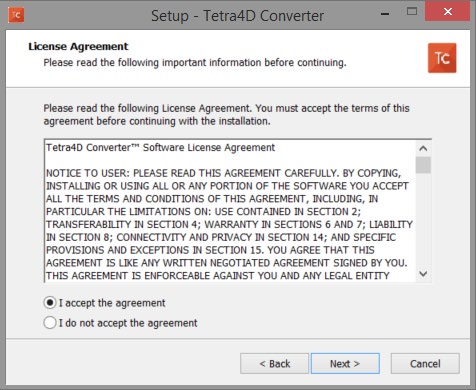Click the 'NOTICE TO USER' license line
Image resolution: width=476 pixels, height=390 pixels.
coord(223,173)
